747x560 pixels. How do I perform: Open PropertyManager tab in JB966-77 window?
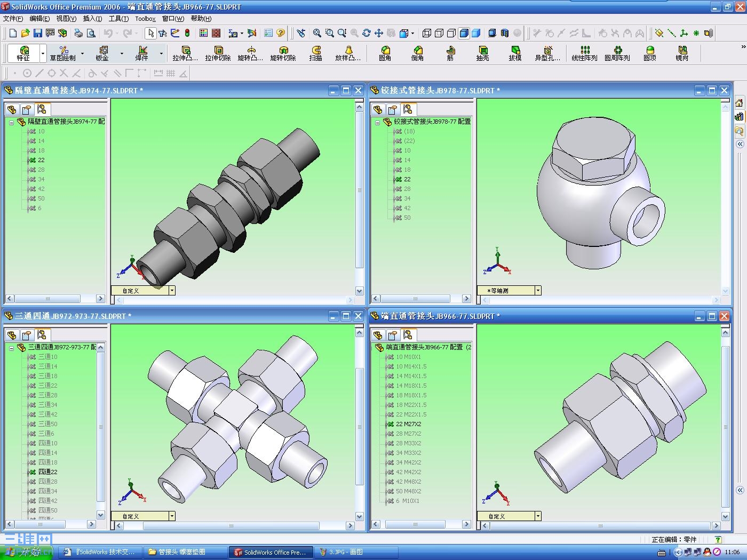[393, 335]
